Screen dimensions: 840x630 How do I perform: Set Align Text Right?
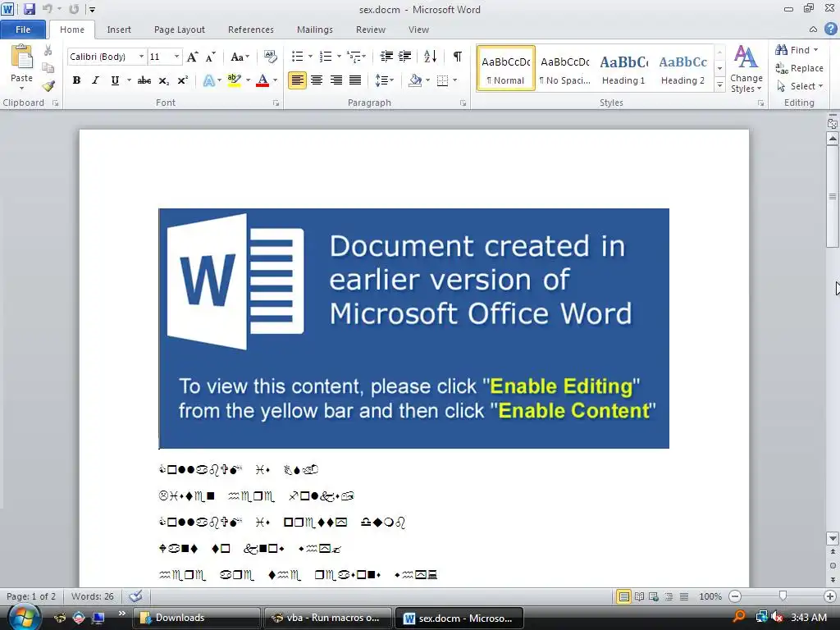[x=336, y=80]
